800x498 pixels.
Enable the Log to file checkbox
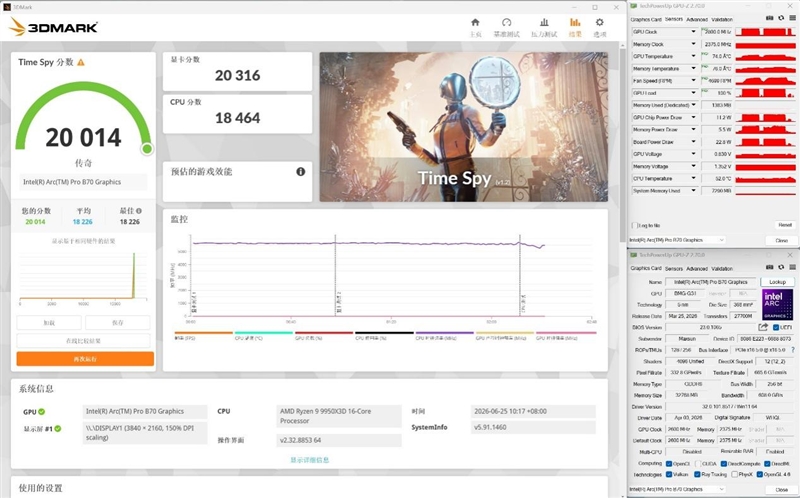pyautogui.click(x=635, y=225)
